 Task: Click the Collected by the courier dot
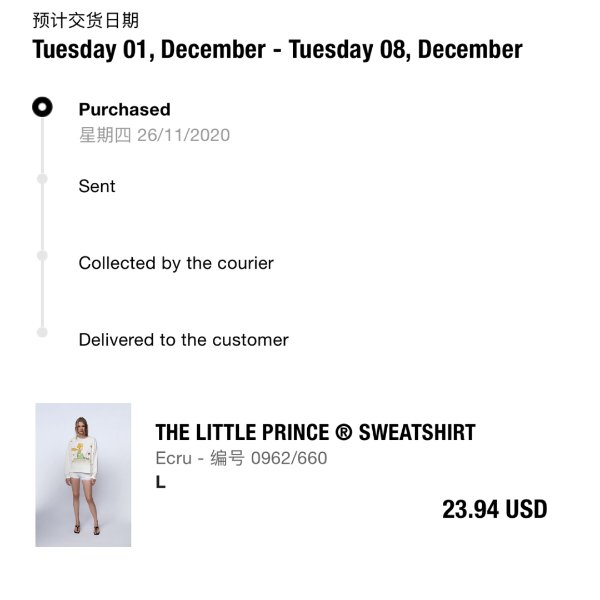tap(42, 255)
